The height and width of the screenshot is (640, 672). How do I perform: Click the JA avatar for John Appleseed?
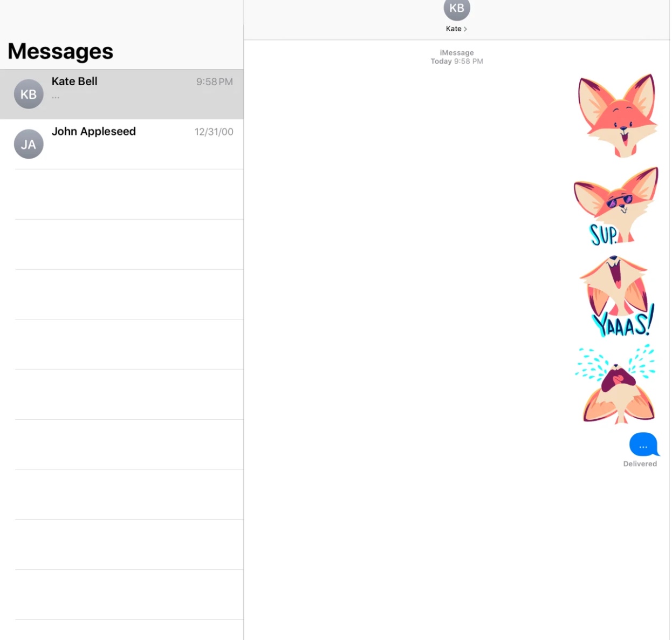pos(29,144)
